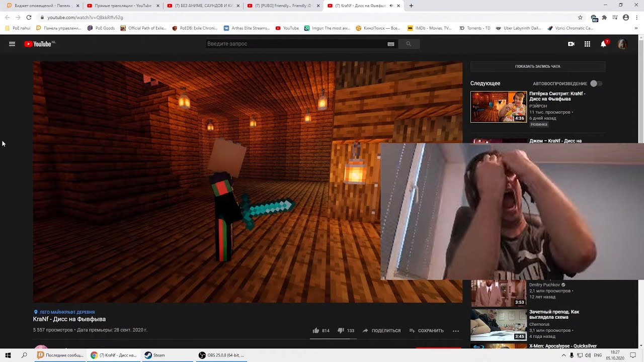Open the IMDb Movies bookmark
The image size is (644, 362).
tap(430, 28)
